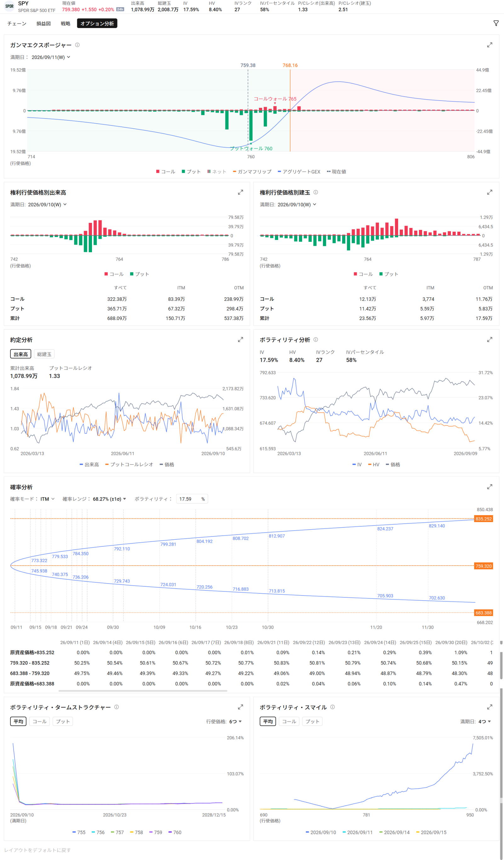Toggle ネット series in gamma legend

(217, 172)
